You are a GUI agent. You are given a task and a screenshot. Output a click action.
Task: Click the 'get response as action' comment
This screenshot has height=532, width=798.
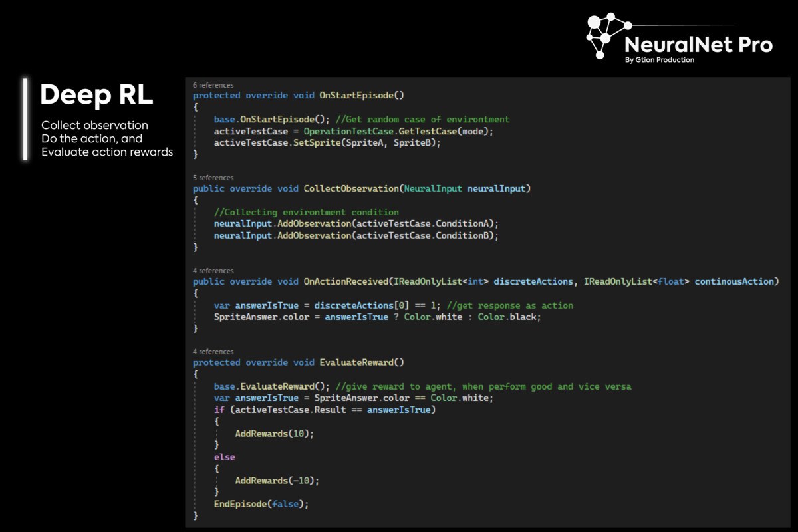coord(509,305)
